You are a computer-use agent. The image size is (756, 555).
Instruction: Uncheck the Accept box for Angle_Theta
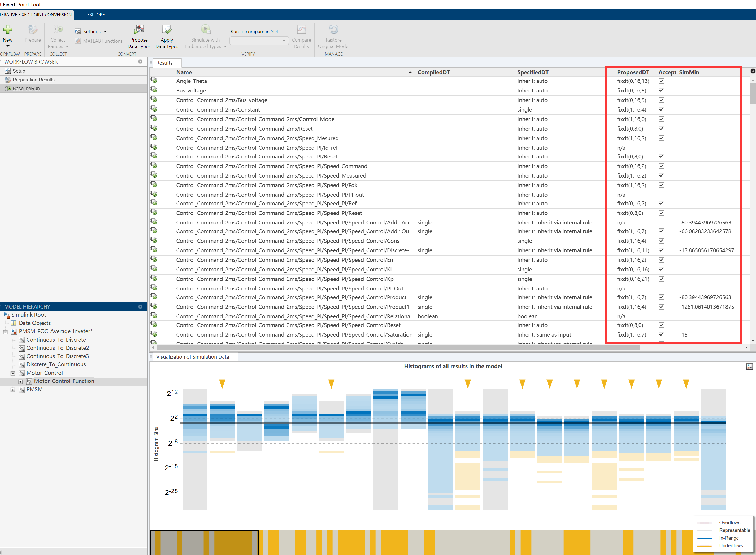pyautogui.click(x=661, y=81)
